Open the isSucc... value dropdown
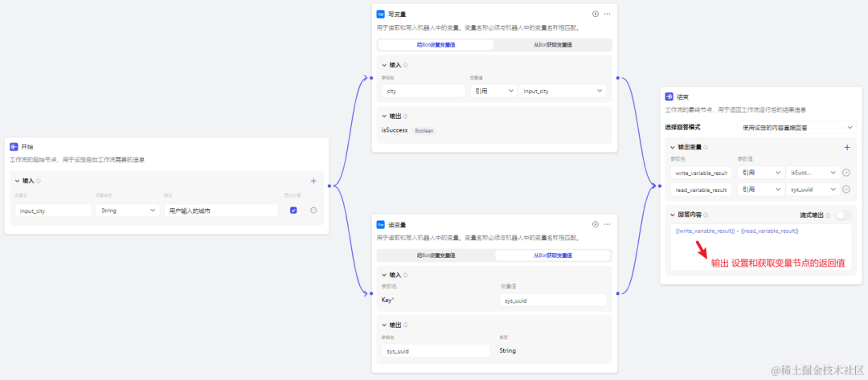This screenshot has height=380, width=868. pos(813,173)
